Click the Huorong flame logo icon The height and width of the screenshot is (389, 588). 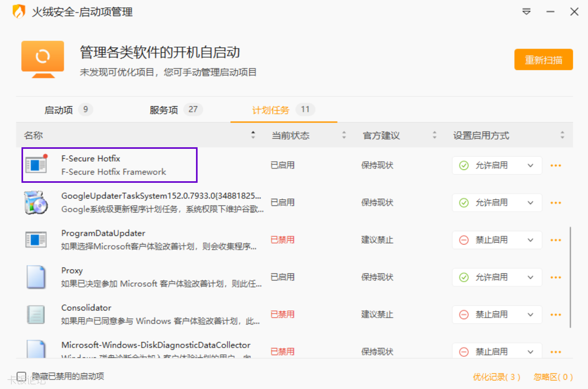19,11
